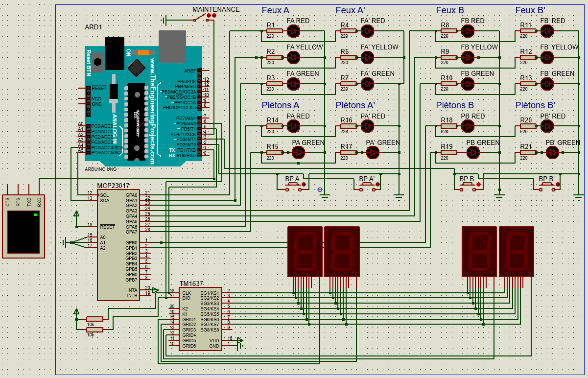Screen dimensions: 588x378
Task: Select the FB YELLOW LED
Action: (468, 58)
